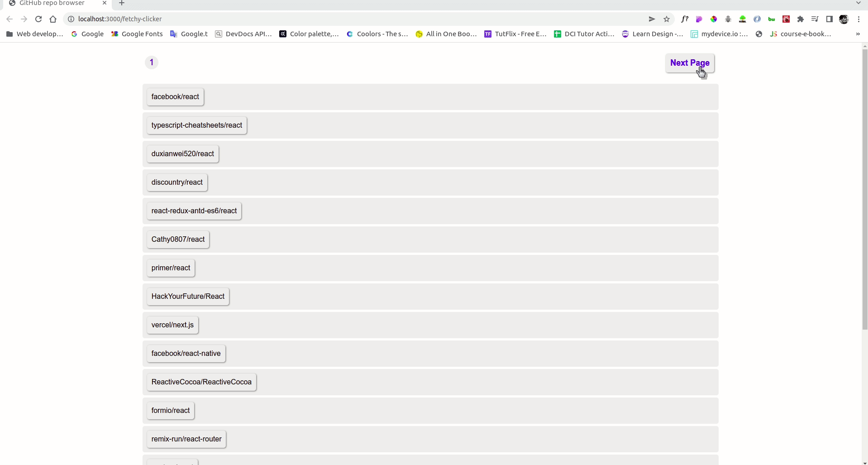This screenshot has height=465, width=868.
Task: Click the vertical scrollbar thumb
Action: (x=865, y=189)
